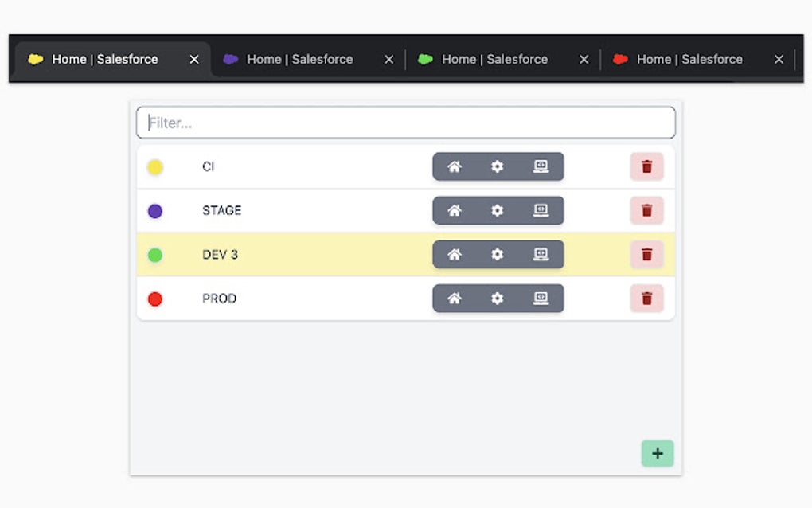
Task: Delete the CI org entry
Action: (646, 166)
